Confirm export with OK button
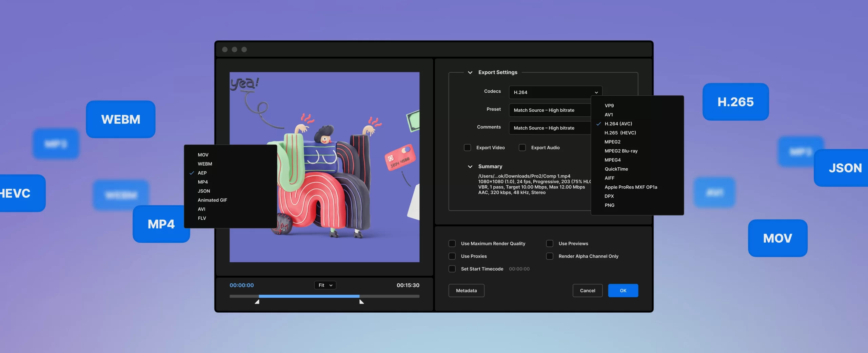Image resolution: width=868 pixels, height=353 pixels. [623, 291]
